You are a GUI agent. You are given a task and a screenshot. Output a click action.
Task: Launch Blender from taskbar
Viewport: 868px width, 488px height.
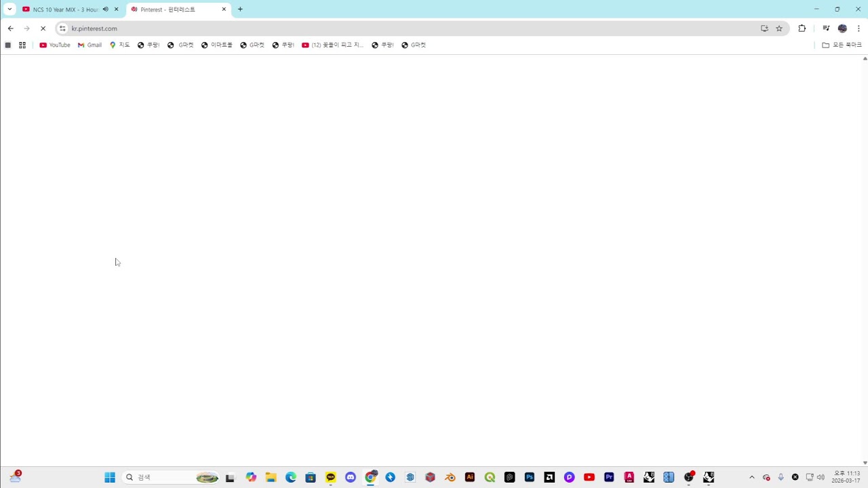(450, 477)
